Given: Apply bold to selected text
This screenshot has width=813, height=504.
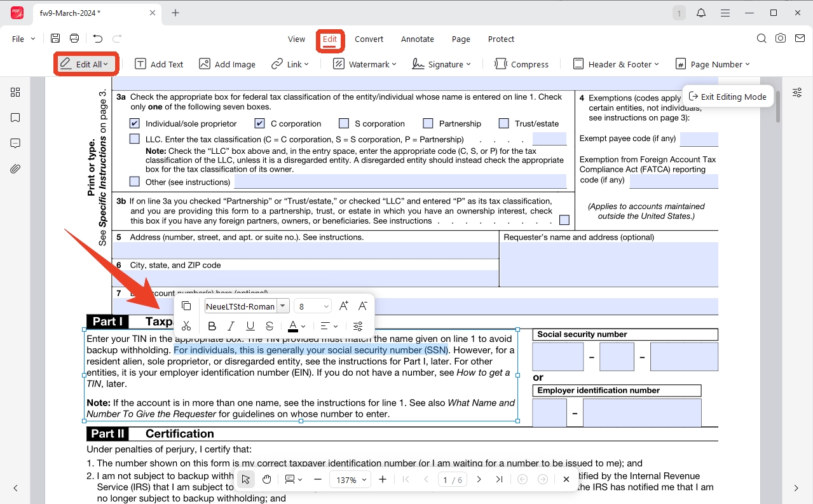Looking at the screenshot, I should (x=212, y=326).
